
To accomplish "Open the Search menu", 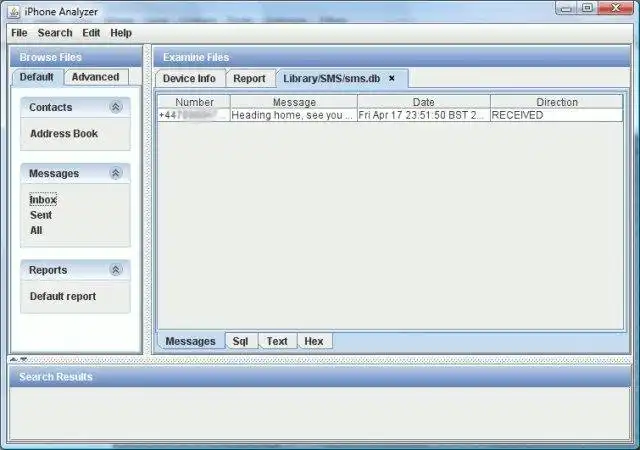I will coord(55,33).
